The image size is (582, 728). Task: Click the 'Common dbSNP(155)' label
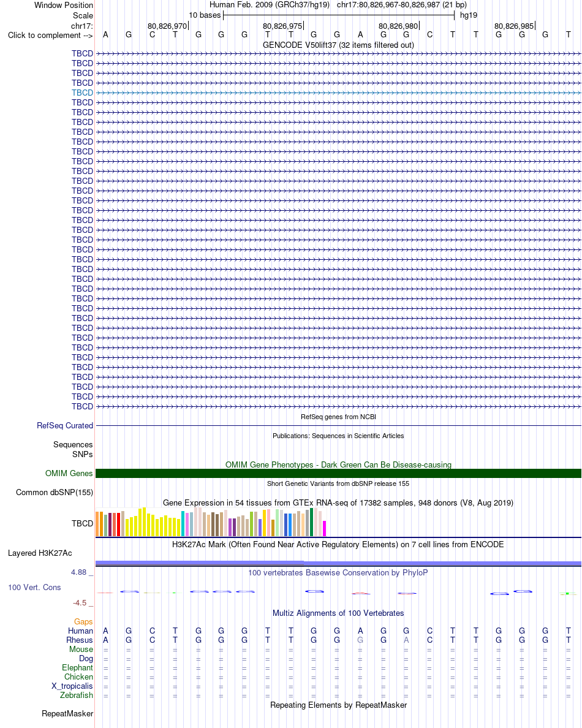click(x=55, y=492)
